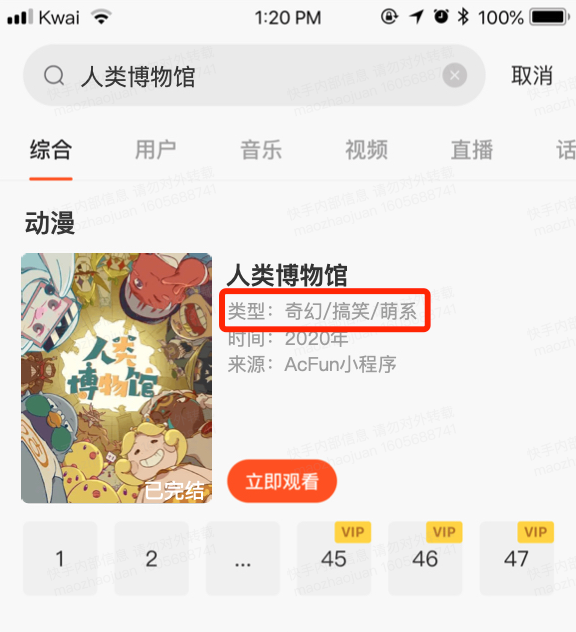Open the 人类博物馆 title link
The height and width of the screenshot is (632, 576).
(287, 275)
